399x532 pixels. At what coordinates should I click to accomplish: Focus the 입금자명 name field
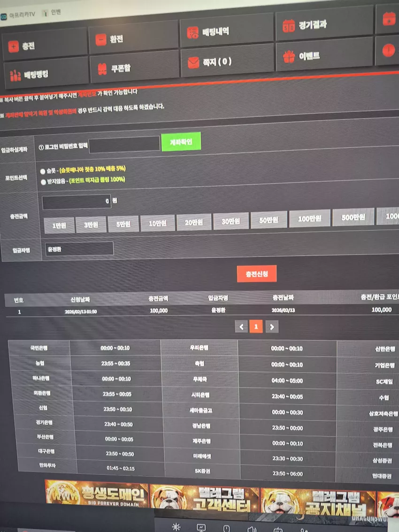pos(79,249)
